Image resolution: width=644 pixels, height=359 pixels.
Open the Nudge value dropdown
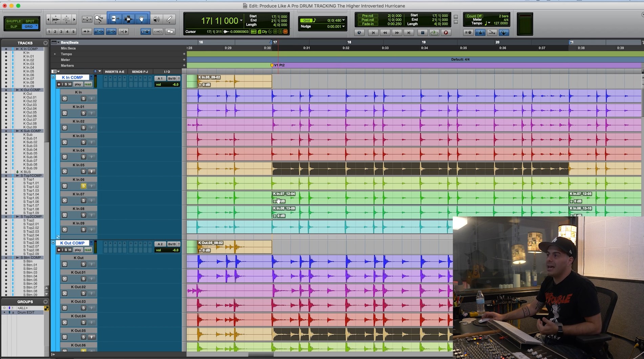344,26
